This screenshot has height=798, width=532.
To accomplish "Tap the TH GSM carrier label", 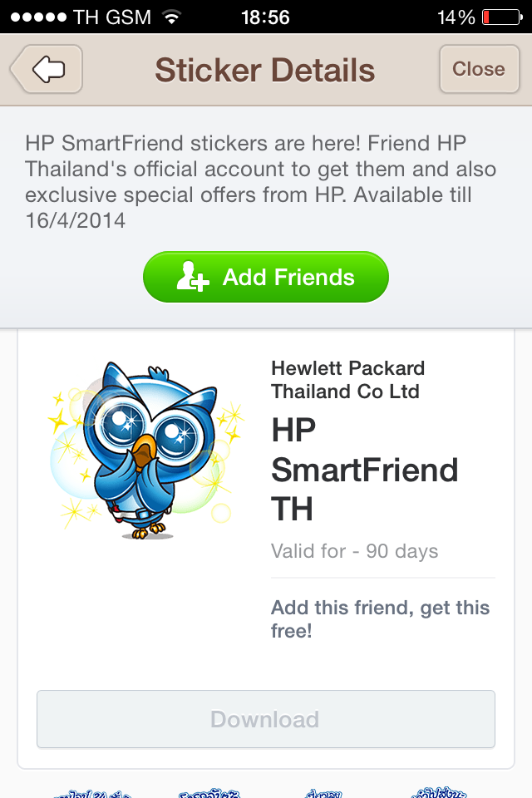I will tap(110, 16).
